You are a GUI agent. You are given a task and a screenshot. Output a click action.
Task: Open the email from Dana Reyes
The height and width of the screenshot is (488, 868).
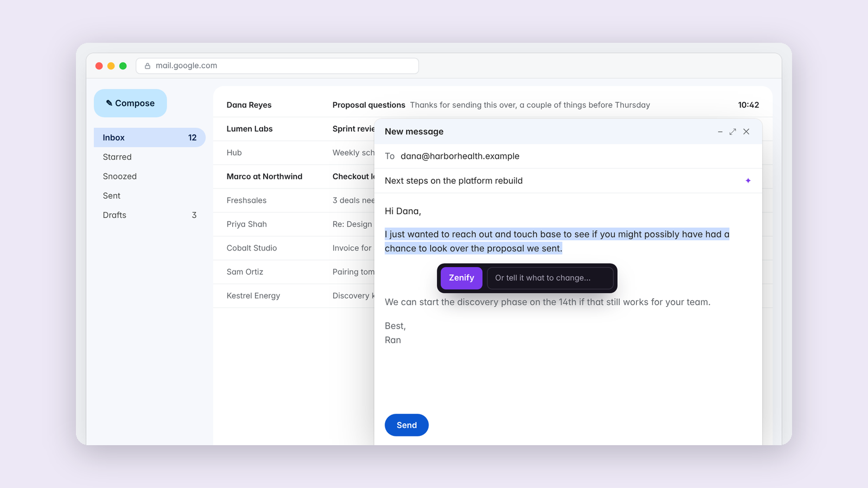click(493, 105)
